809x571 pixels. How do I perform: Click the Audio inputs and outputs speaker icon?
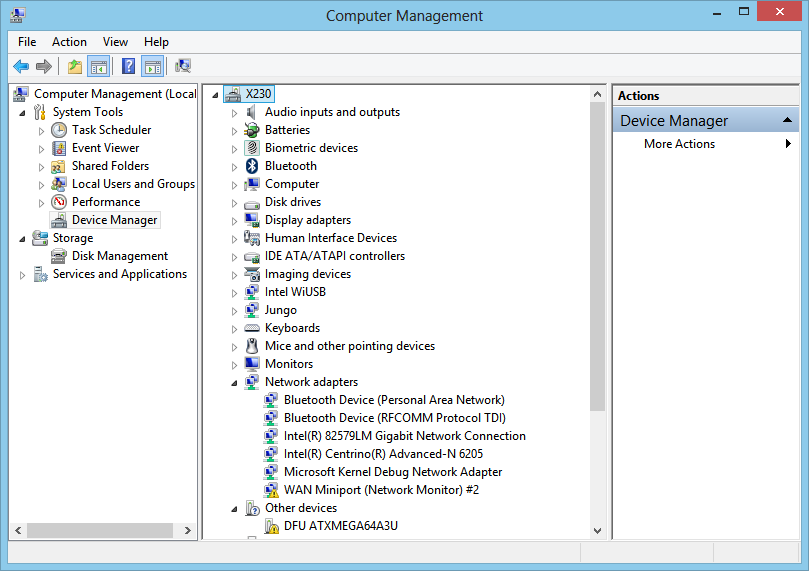pyautogui.click(x=252, y=112)
